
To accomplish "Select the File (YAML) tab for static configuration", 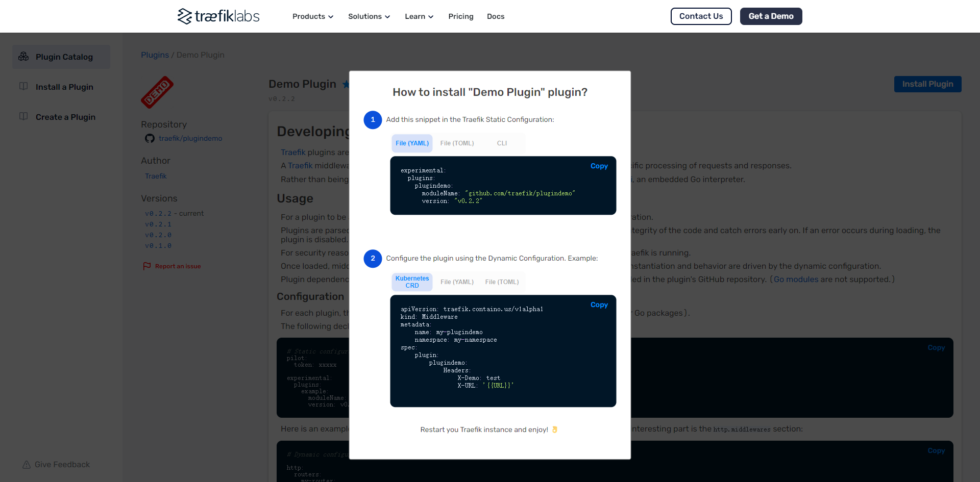I will (x=412, y=143).
